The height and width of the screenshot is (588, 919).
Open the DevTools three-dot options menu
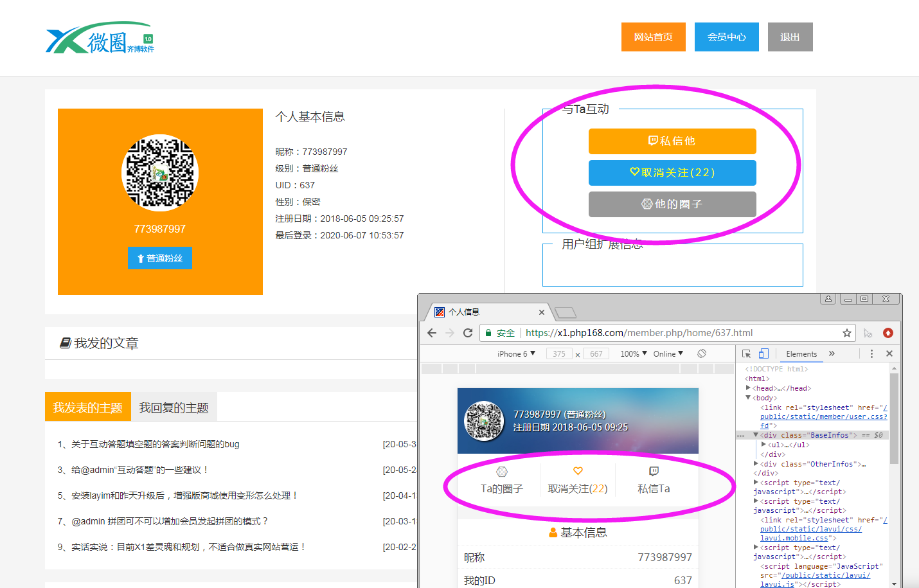point(871,353)
